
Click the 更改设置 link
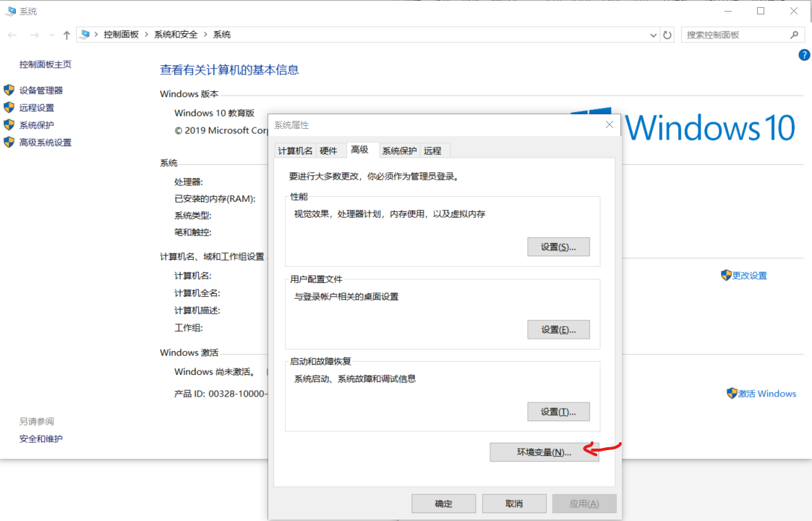pyautogui.click(x=749, y=275)
